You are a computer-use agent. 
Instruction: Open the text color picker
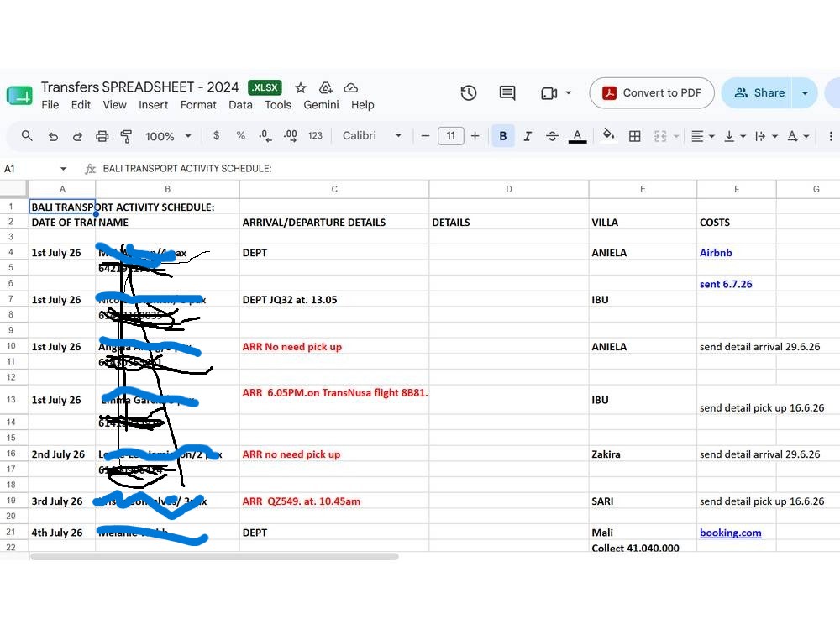coord(577,136)
